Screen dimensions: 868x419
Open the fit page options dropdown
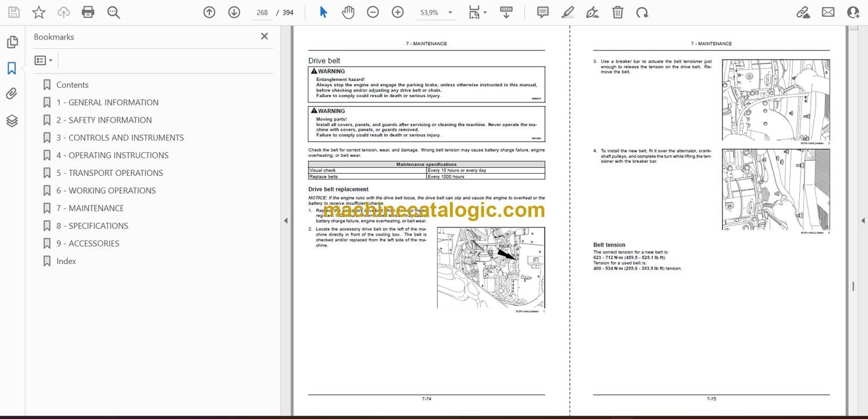(477, 12)
